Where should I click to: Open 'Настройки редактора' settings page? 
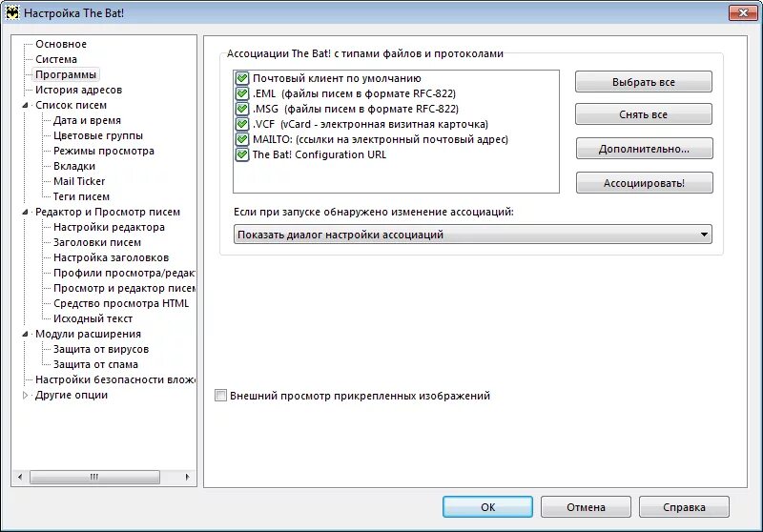point(109,227)
